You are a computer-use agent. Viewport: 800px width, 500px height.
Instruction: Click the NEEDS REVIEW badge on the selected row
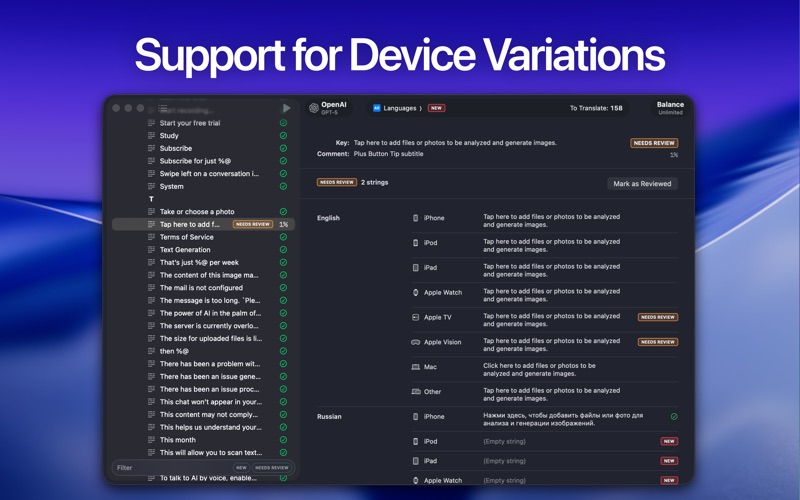(x=253, y=224)
